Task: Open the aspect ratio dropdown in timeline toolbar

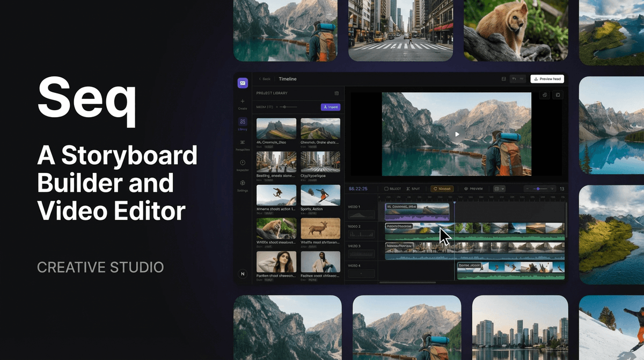Action: [499, 189]
